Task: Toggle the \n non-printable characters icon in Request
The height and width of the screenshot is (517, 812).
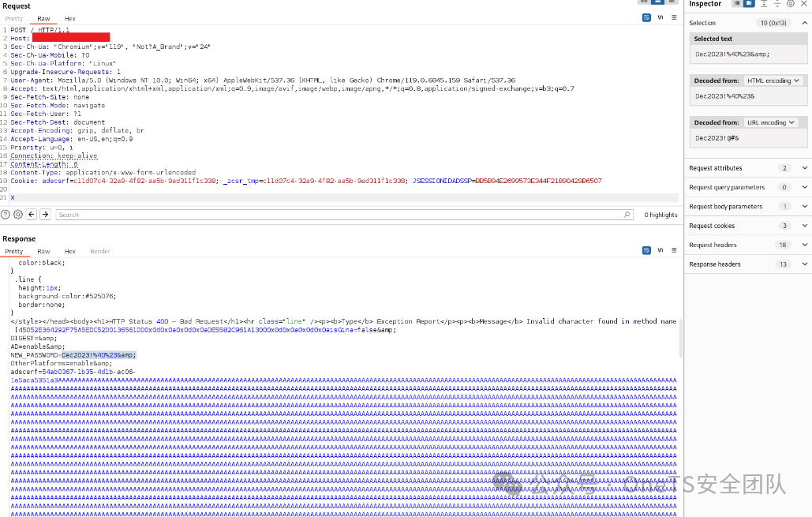Action: (660, 17)
